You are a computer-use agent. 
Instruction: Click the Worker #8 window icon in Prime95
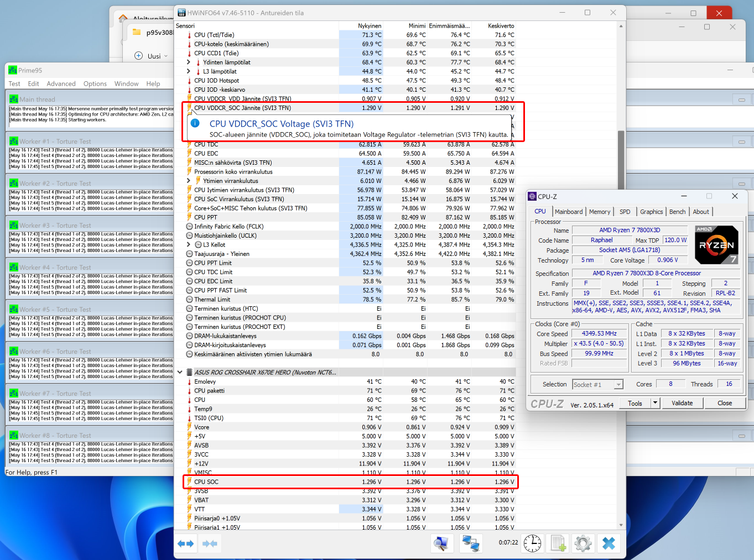(x=14, y=435)
